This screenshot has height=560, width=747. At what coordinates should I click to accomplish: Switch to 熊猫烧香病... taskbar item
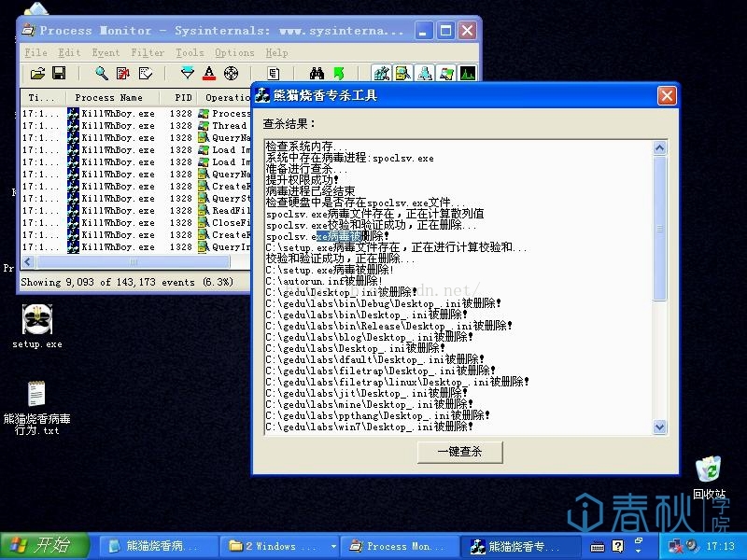(158, 546)
